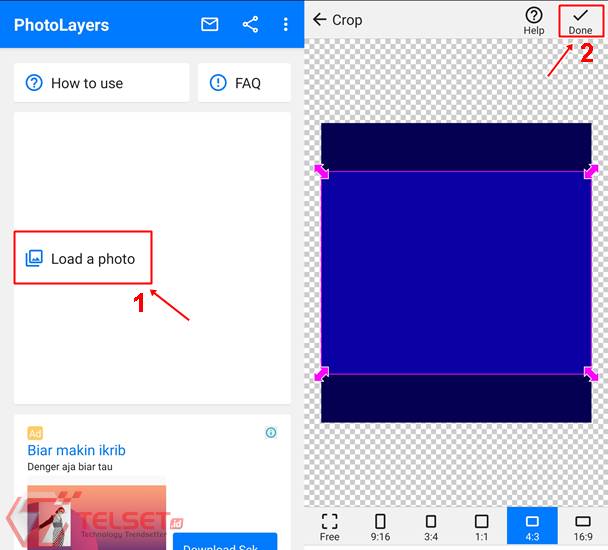
Task: Select the 9:16 aspect ratio
Action: (x=380, y=527)
